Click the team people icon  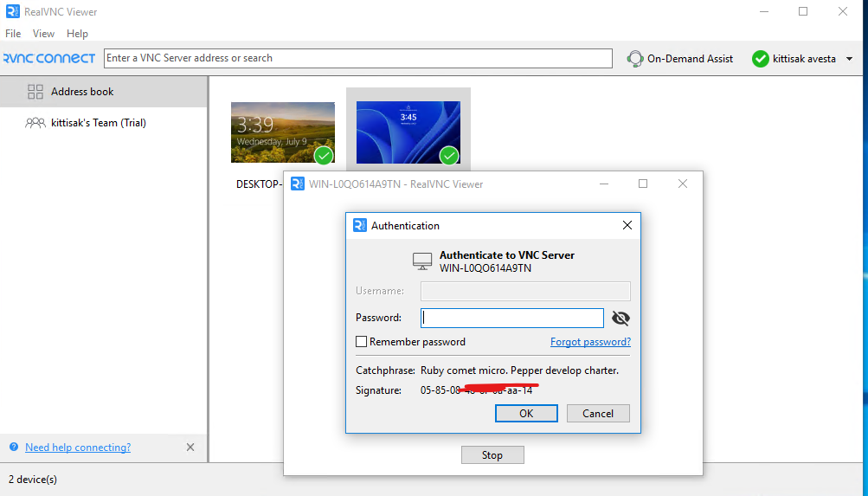pos(35,123)
